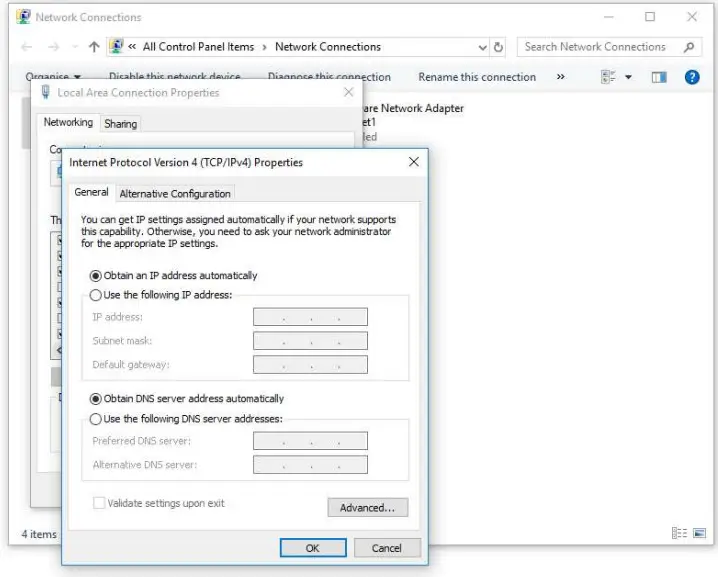Show more toolbar commands chevron

[560, 77]
